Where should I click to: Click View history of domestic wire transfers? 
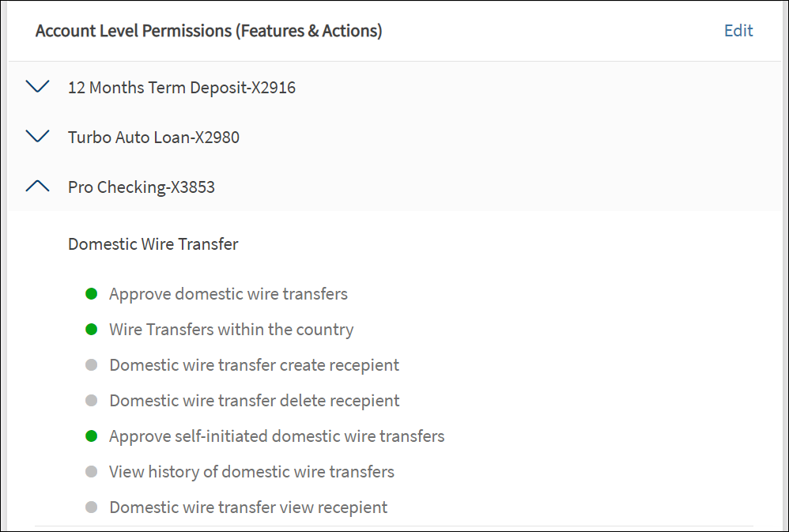(251, 472)
